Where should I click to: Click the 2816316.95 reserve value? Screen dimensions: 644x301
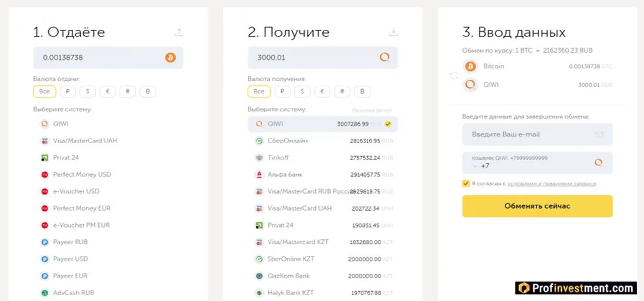(x=365, y=141)
